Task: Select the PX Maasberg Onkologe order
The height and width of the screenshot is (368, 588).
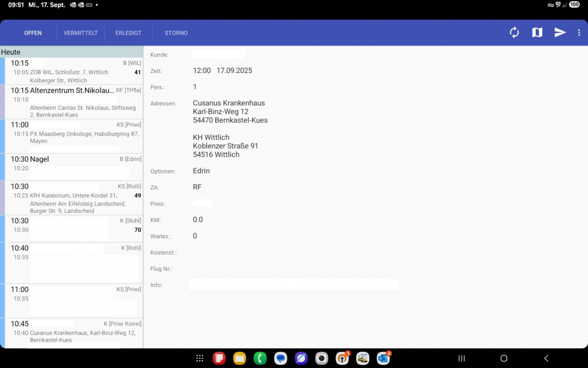Action: (73, 135)
